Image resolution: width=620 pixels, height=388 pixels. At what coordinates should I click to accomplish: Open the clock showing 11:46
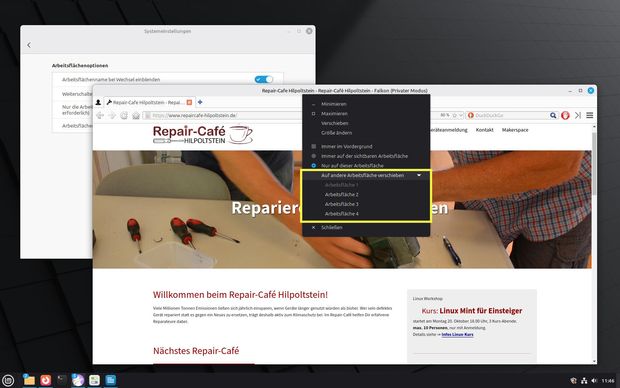point(608,381)
